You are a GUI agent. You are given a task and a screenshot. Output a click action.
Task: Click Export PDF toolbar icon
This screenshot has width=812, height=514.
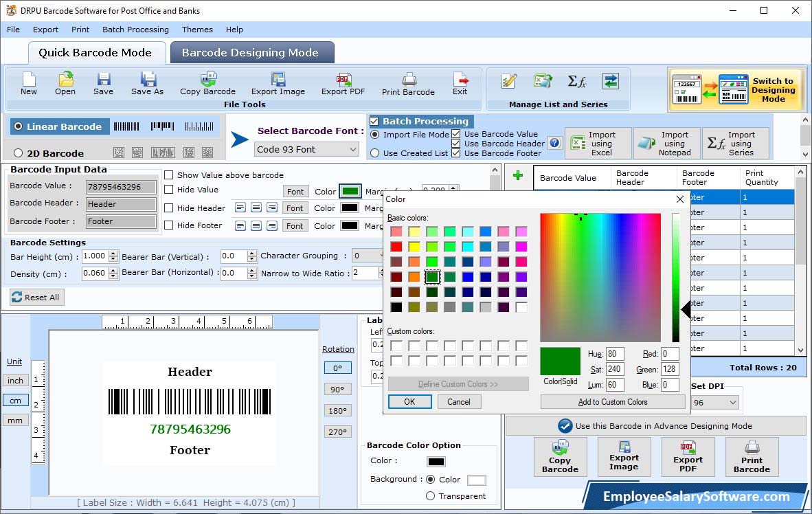(x=343, y=84)
